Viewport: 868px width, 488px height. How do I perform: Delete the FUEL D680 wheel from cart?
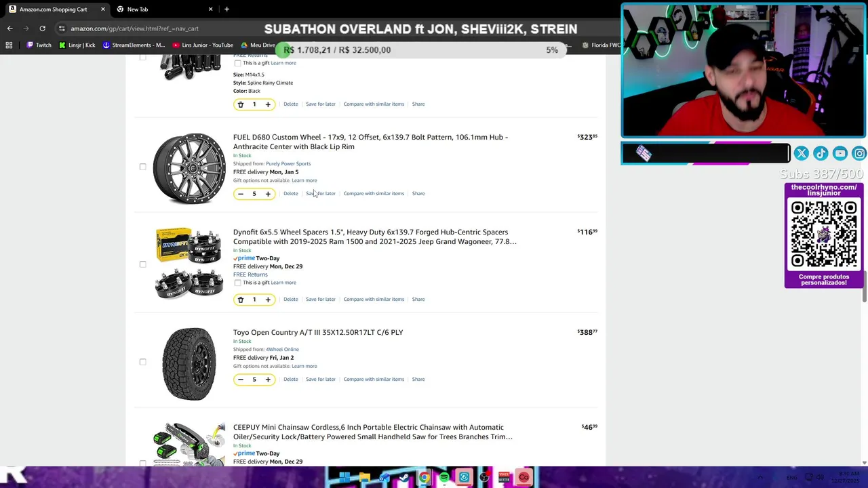[290, 193]
